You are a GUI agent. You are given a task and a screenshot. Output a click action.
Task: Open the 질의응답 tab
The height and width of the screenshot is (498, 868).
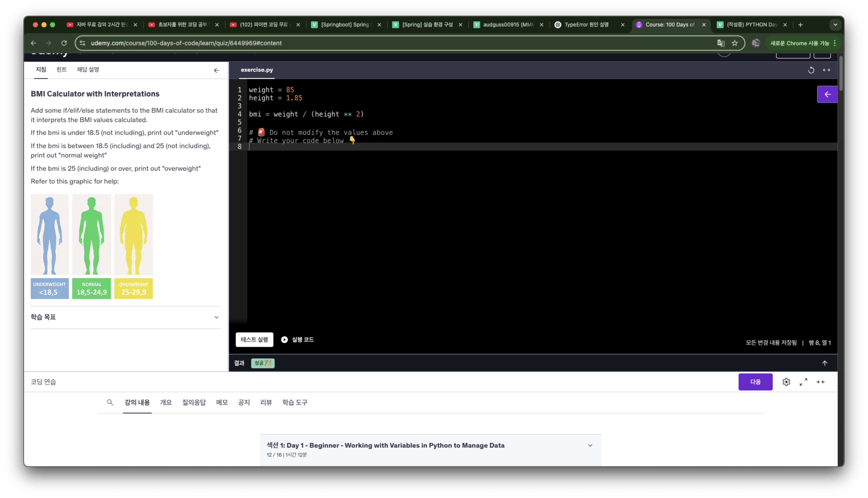coord(194,402)
